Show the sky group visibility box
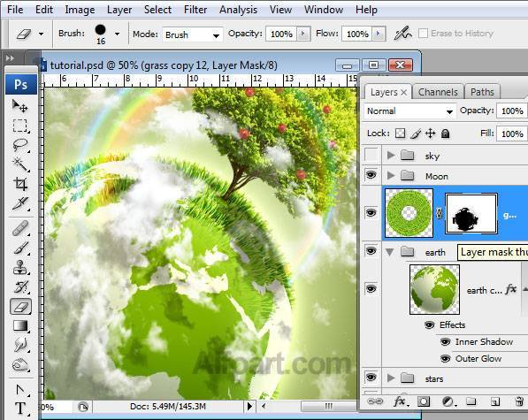The height and width of the screenshot is (420, 528). click(x=371, y=155)
